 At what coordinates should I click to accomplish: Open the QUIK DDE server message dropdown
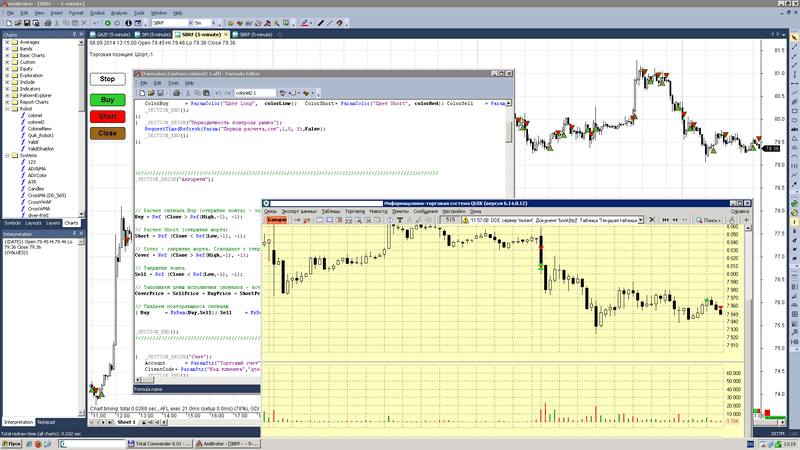[641, 220]
